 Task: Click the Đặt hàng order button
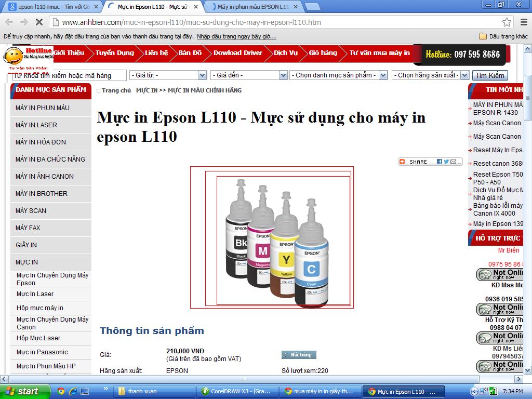[299, 354]
